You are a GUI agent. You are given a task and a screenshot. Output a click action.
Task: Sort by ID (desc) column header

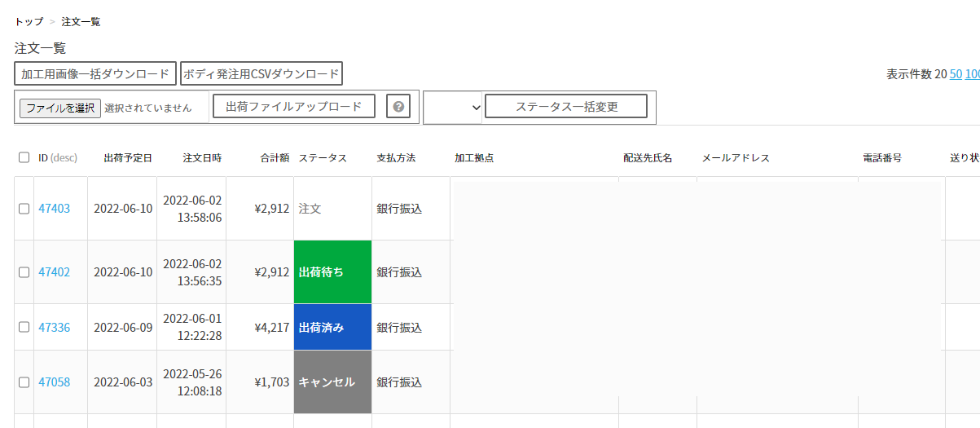click(58, 157)
